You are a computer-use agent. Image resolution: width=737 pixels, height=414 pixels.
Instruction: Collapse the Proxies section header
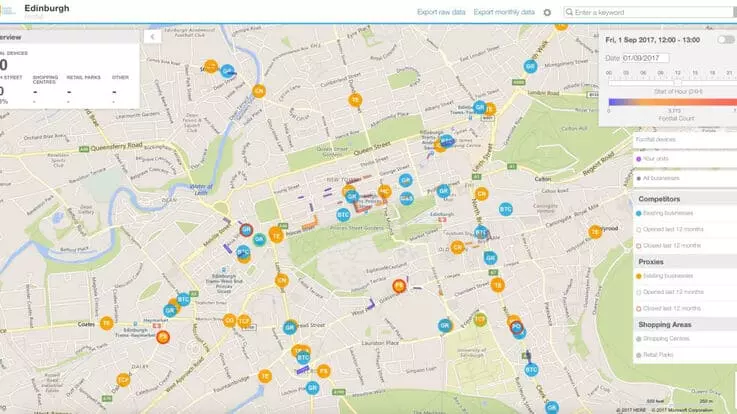[685, 262]
